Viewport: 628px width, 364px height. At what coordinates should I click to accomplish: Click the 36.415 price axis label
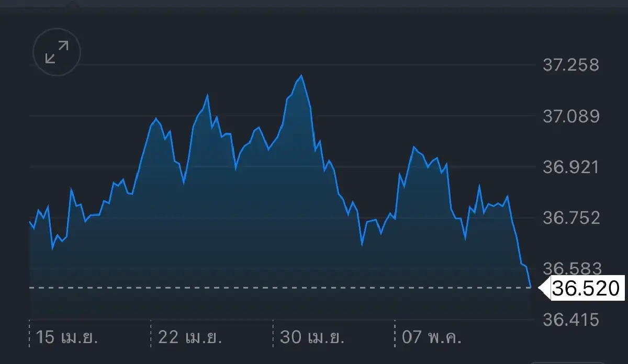tap(571, 319)
